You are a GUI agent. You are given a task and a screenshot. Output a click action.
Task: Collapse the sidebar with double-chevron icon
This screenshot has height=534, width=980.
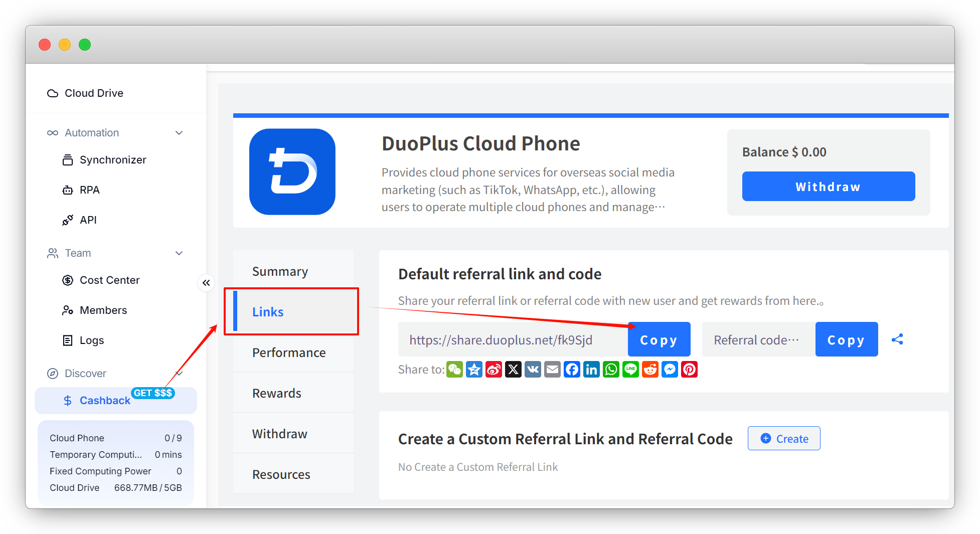[206, 283]
